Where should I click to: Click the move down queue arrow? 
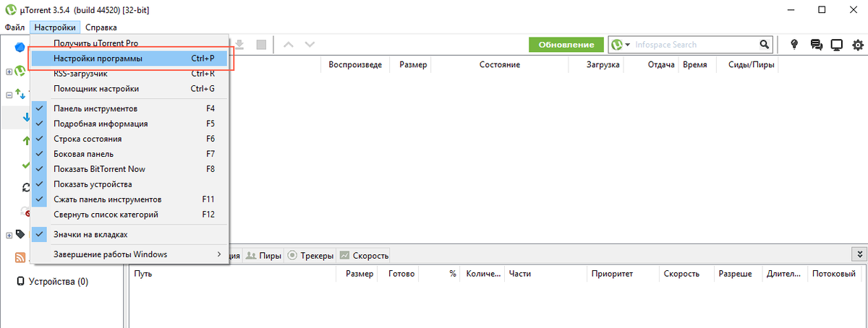pos(310,45)
